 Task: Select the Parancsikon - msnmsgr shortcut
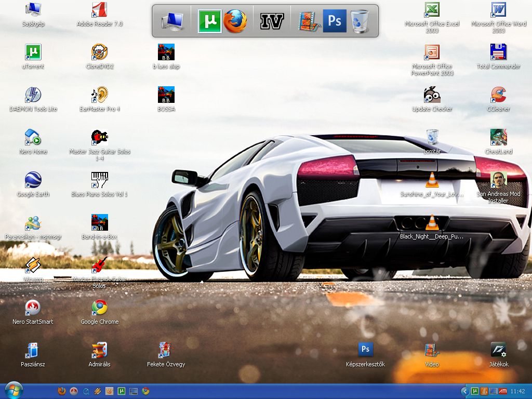point(33,227)
